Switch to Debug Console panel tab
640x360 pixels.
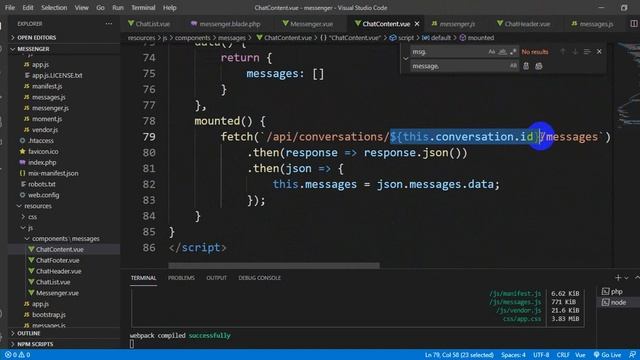[x=260, y=278]
